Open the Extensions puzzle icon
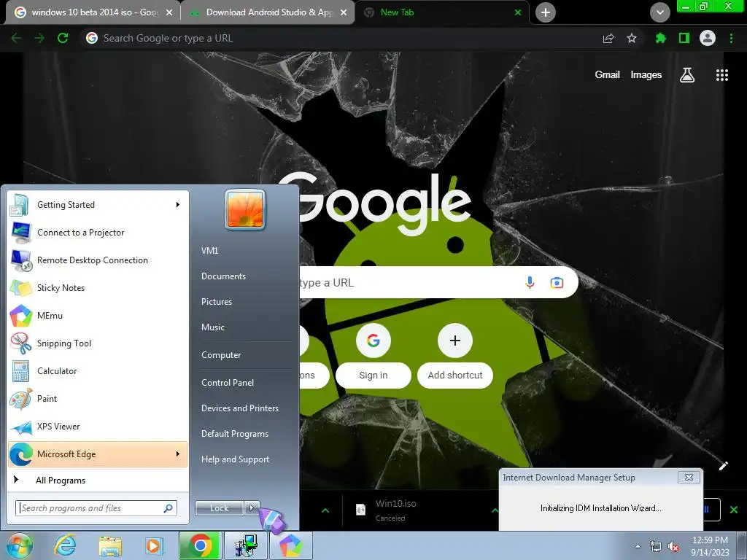The image size is (747, 560). pos(660,38)
